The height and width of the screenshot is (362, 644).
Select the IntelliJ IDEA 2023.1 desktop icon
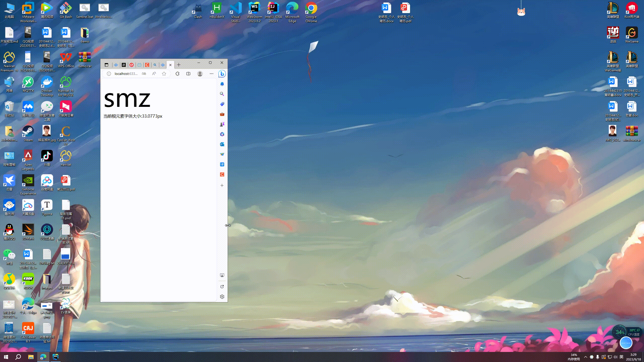coord(273,12)
